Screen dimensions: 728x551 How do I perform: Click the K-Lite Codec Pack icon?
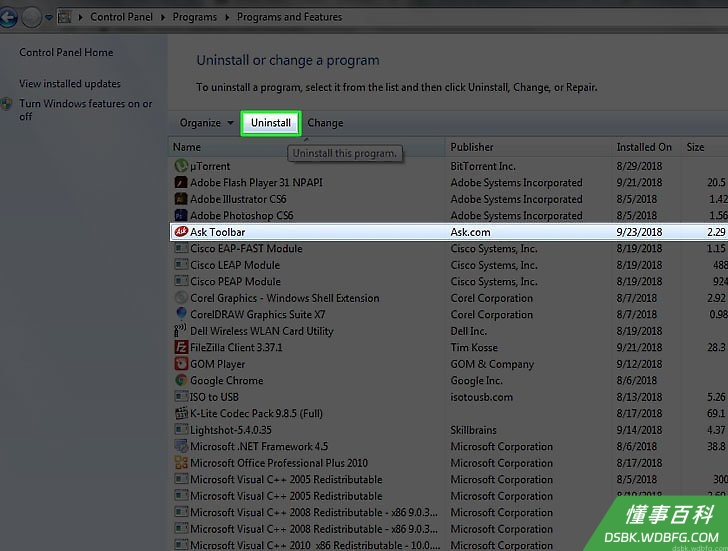(x=181, y=413)
